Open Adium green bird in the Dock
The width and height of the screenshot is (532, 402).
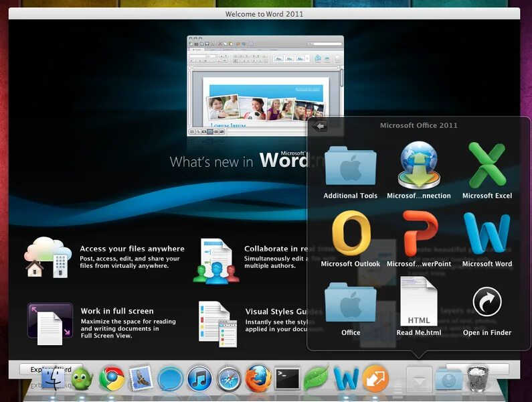tap(82, 379)
